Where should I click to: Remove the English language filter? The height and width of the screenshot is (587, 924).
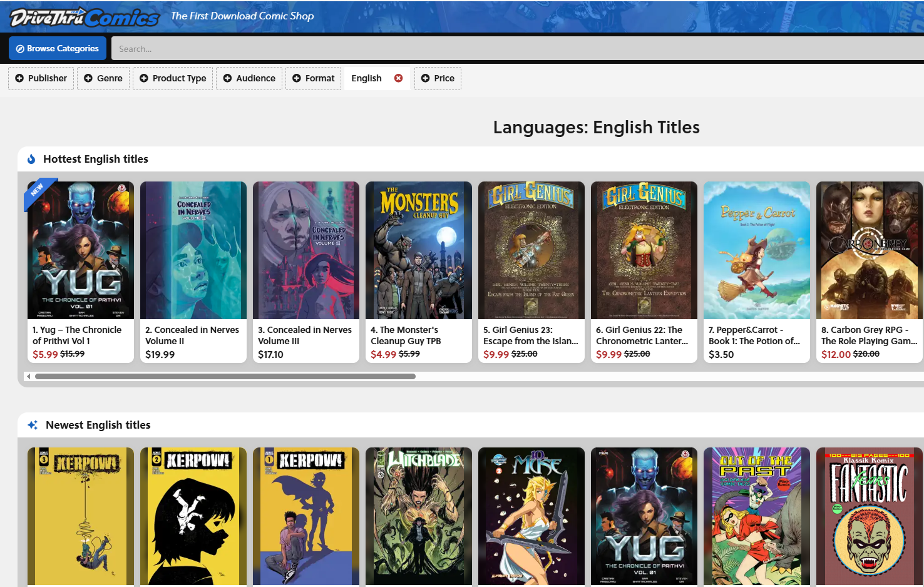[398, 78]
